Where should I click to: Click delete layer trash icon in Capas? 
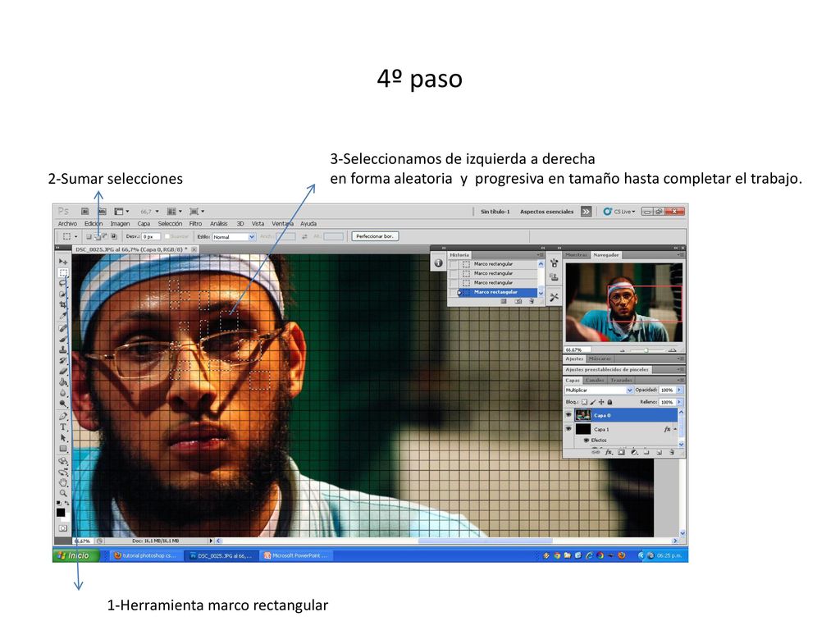click(671, 453)
